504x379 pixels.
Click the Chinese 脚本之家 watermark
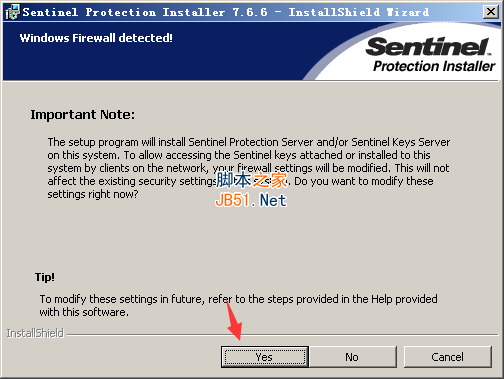[x=252, y=180]
